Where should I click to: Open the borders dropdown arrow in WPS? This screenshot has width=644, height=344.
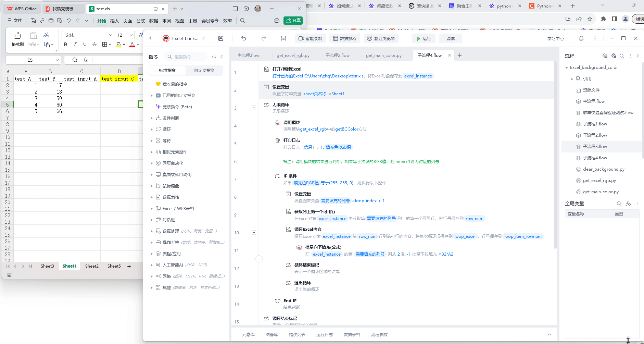coord(110,45)
